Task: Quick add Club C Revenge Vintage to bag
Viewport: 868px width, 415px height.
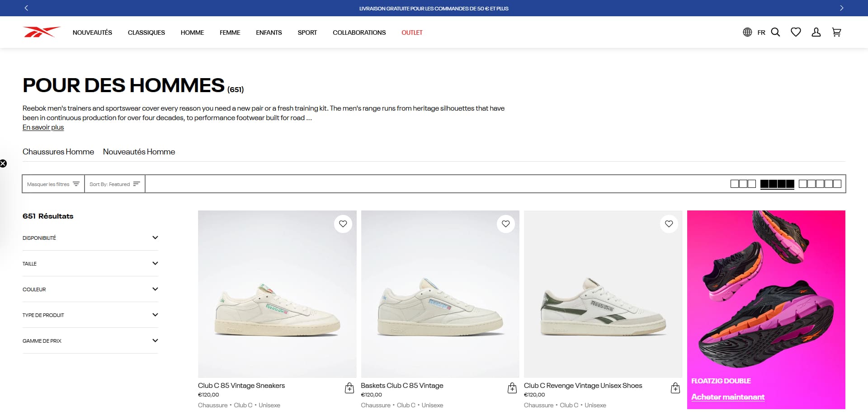Action: 675,388
